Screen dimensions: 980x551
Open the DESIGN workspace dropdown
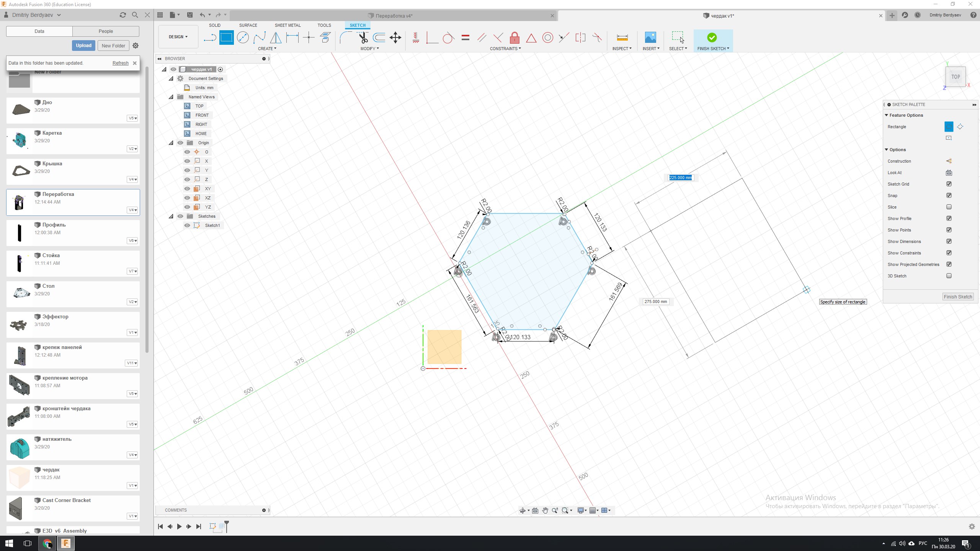tap(178, 37)
